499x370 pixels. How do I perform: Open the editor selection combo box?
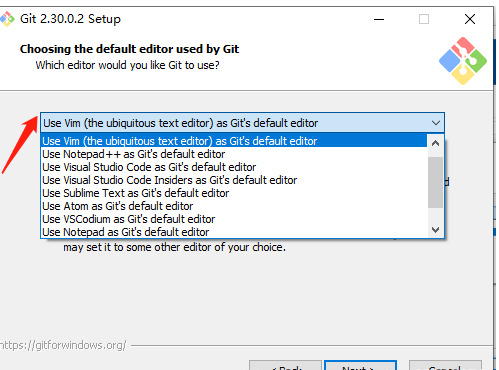click(x=242, y=123)
